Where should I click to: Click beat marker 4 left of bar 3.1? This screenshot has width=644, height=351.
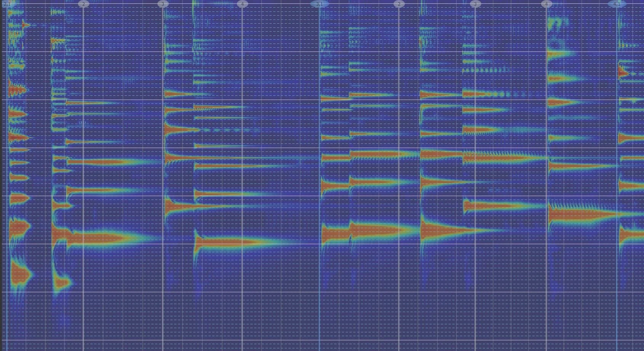tap(242, 4)
